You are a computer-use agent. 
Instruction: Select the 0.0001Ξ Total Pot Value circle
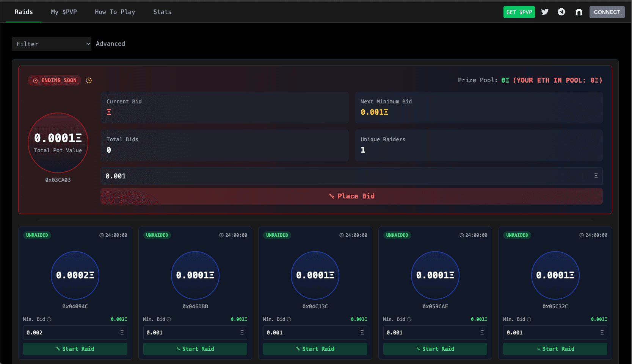(x=58, y=143)
